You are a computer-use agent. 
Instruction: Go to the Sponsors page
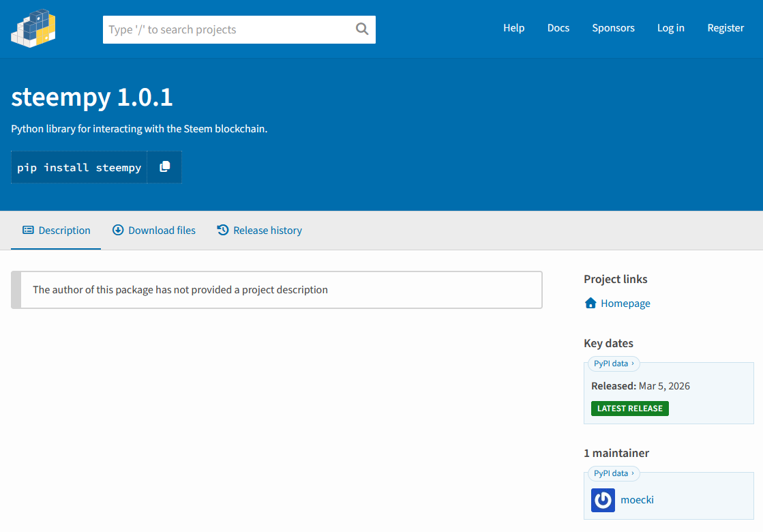click(613, 28)
